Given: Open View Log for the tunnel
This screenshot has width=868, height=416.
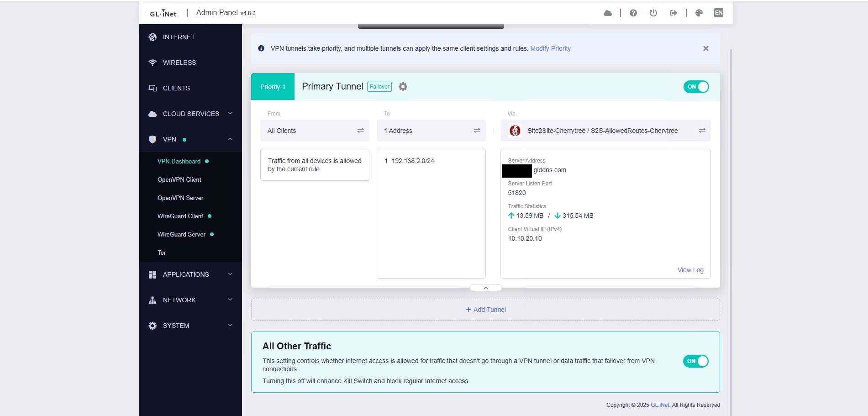Looking at the screenshot, I should pyautogui.click(x=690, y=270).
